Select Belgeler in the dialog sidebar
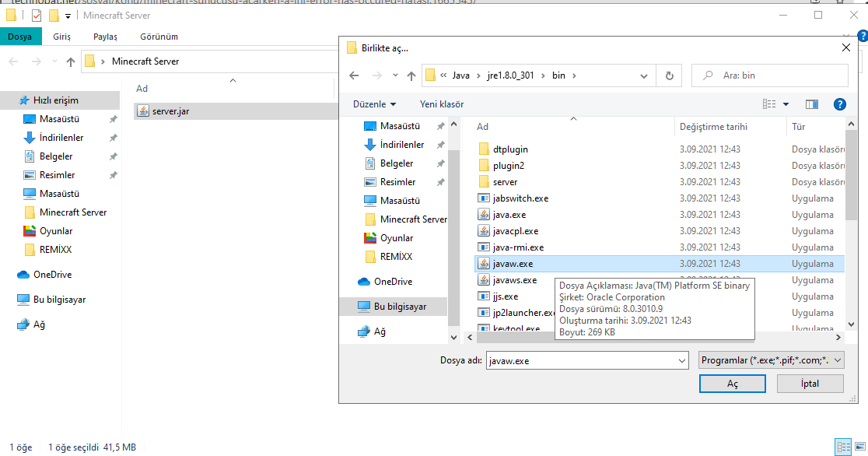The image size is (868, 456). tap(397, 163)
